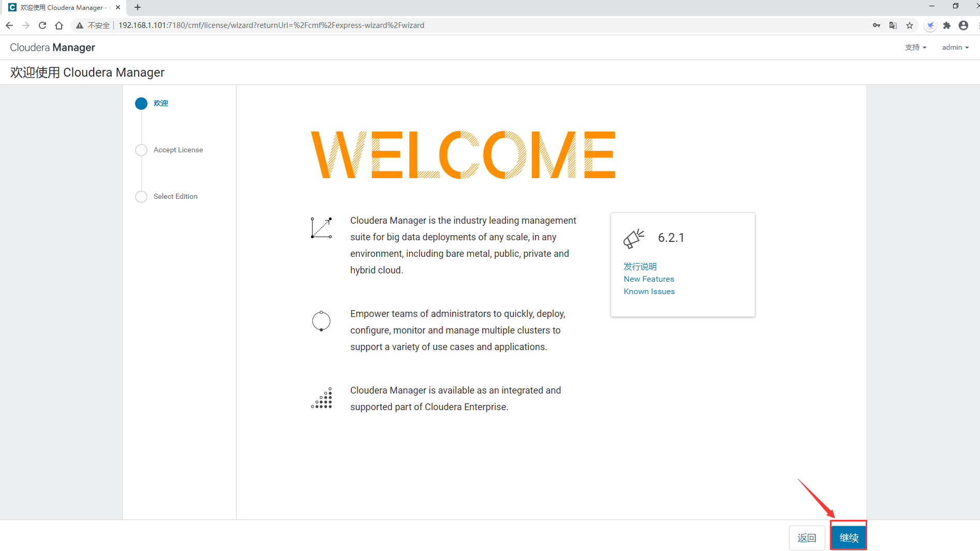The height and width of the screenshot is (551, 980).
Task: Open a new browser tab
Action: 138,7
